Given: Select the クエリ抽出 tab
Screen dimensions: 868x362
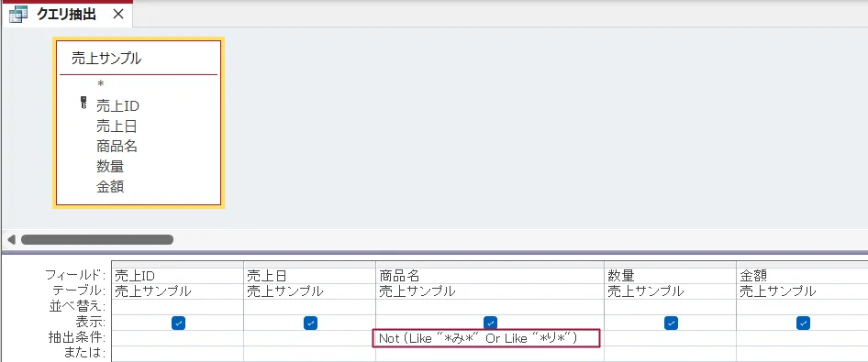Looking at the screenshot, I should 67,15.
